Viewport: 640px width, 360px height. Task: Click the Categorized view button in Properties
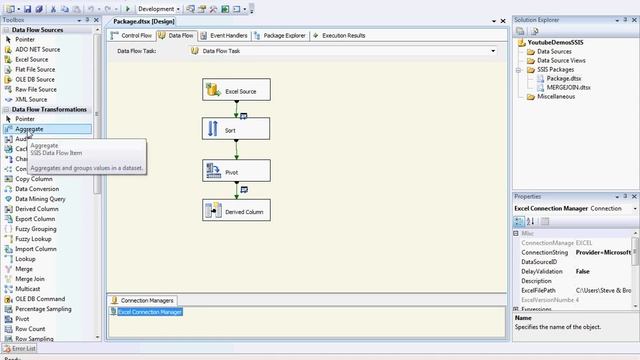click(519, 222)
